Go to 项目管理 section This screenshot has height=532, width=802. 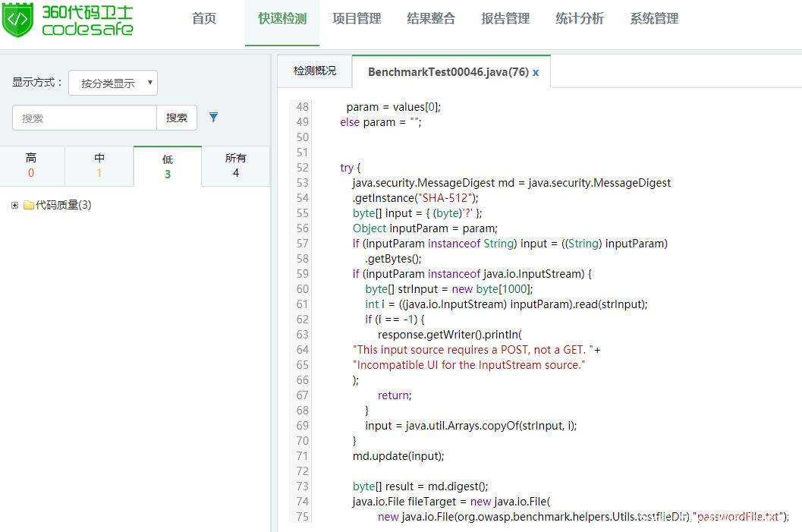coord(357,19)
